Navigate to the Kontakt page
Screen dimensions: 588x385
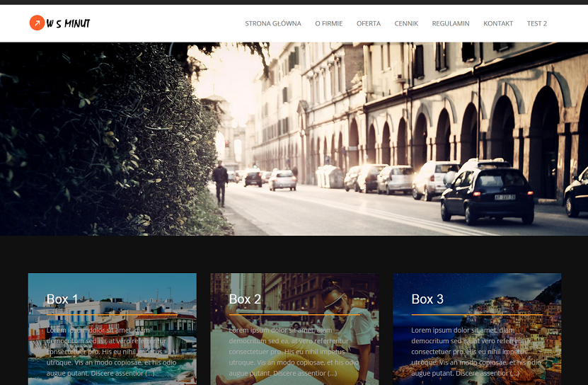pyautogui.click(x=498, y=23)
